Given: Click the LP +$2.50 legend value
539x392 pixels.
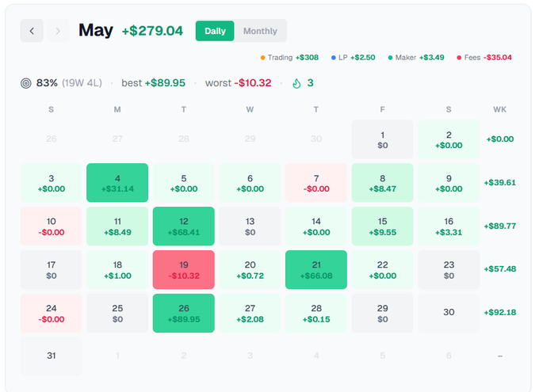Looking at the screenshot, I should click(363, 58).
